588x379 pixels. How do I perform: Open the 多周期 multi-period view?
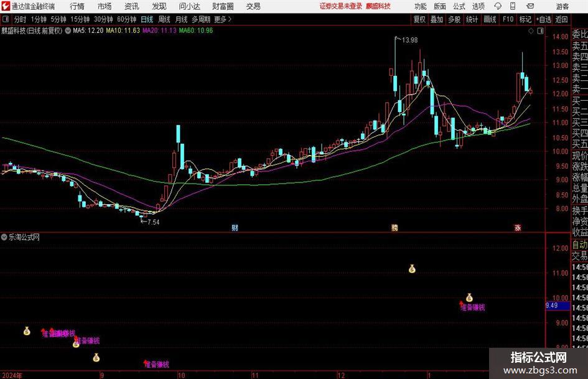pos(201,19)
